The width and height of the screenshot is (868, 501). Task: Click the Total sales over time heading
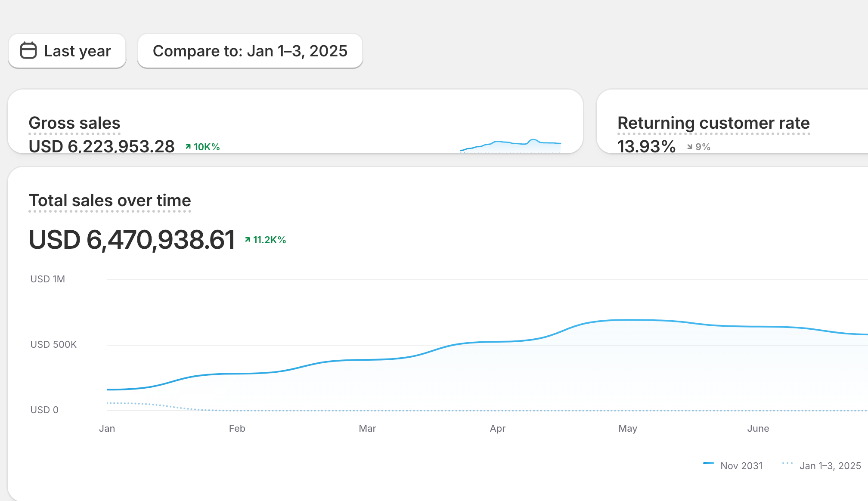click(x=110, y=201)
